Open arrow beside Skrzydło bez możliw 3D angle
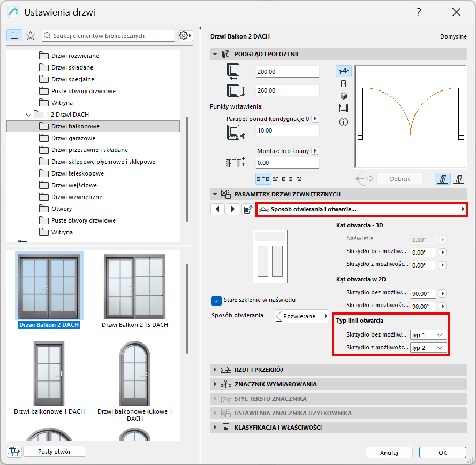Screen dimensions: 476x465 click(x=443, y=252)
